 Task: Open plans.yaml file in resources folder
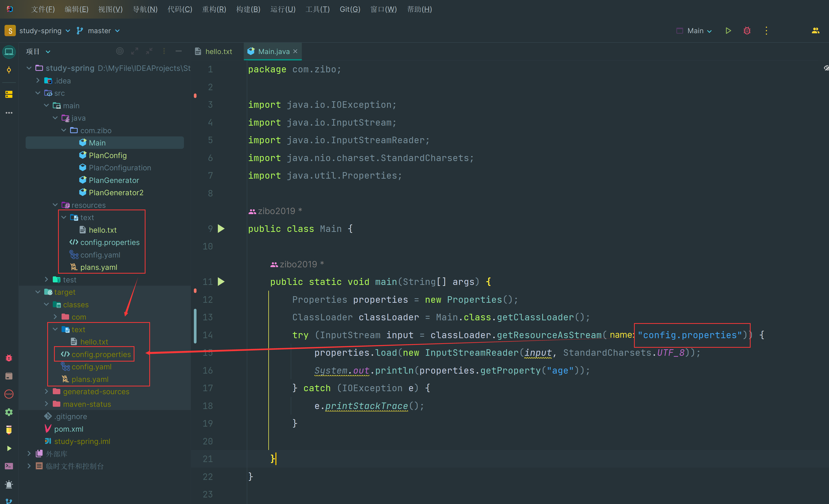tap(97, 267)
